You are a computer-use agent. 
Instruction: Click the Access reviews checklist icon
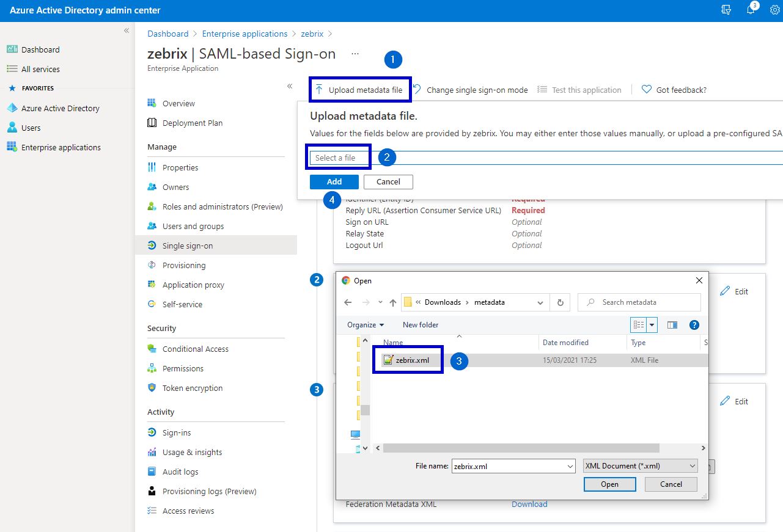152,511
